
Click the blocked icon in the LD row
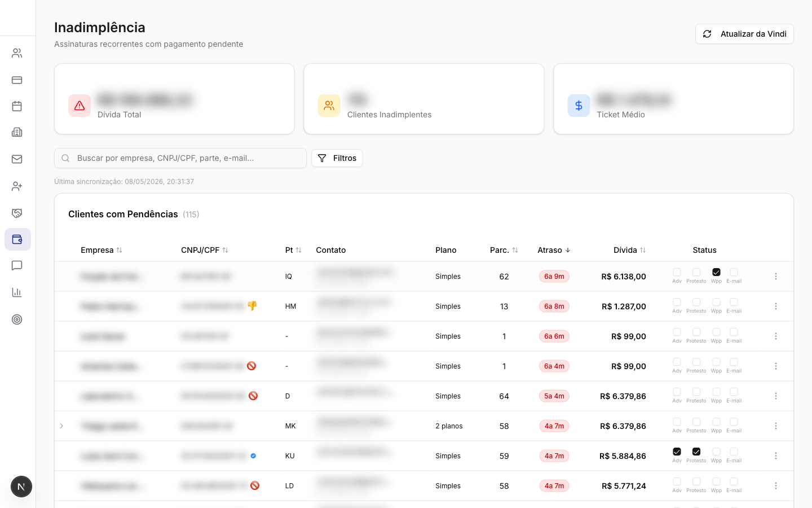click(x=255, y=485)
